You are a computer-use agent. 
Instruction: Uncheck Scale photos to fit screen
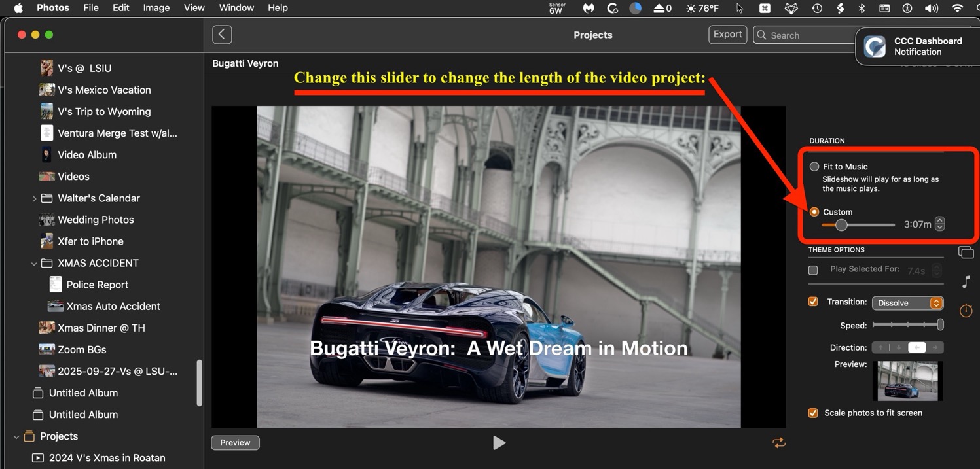point(813,413)
